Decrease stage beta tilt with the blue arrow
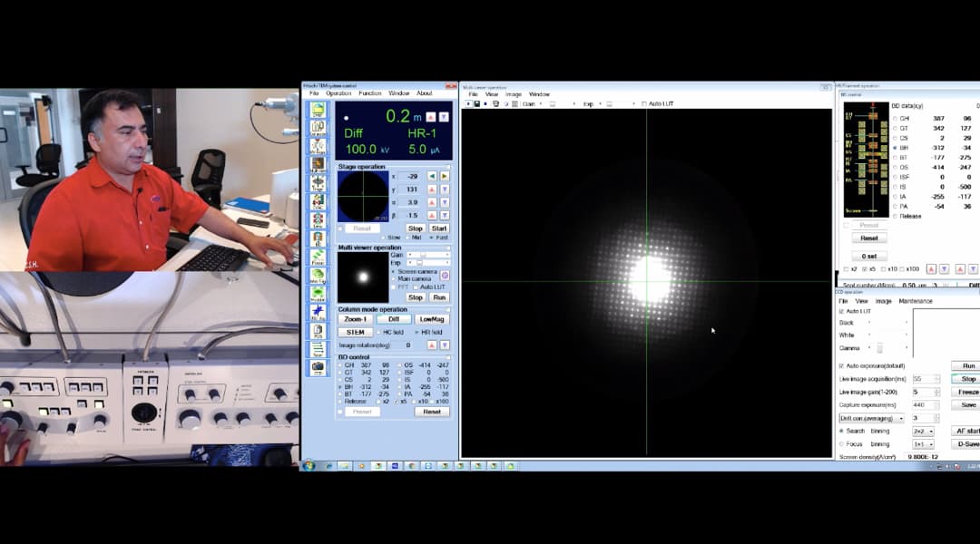980x544 pixels. [445, 216]
